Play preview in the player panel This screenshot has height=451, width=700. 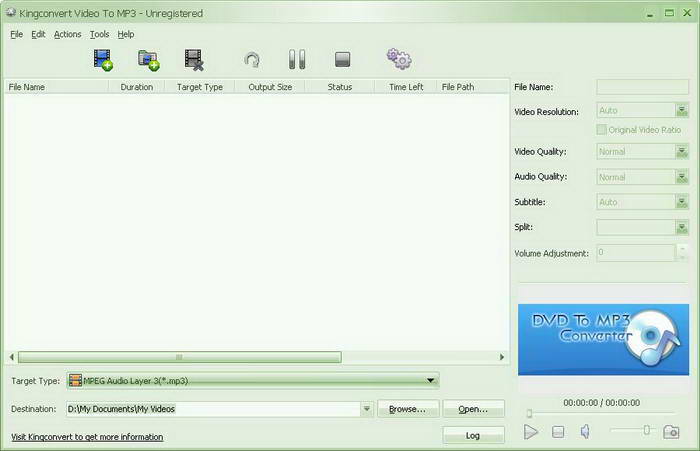[x=530, y=432]
